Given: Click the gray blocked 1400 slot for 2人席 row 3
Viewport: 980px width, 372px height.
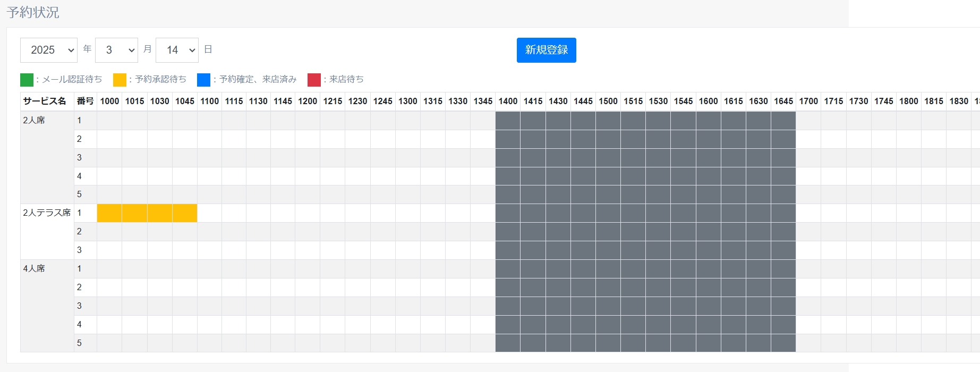Looking at the screenshot, I should (508, 158).
